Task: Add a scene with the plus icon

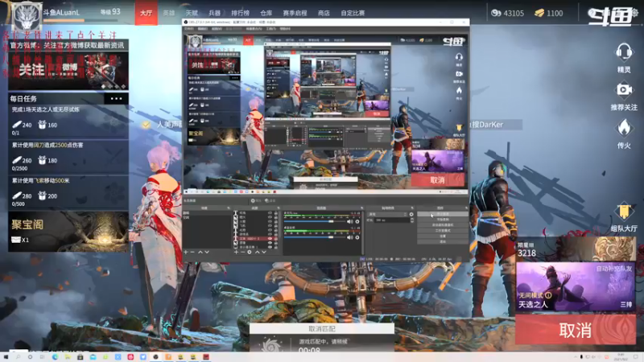Action: coord(186,252)
